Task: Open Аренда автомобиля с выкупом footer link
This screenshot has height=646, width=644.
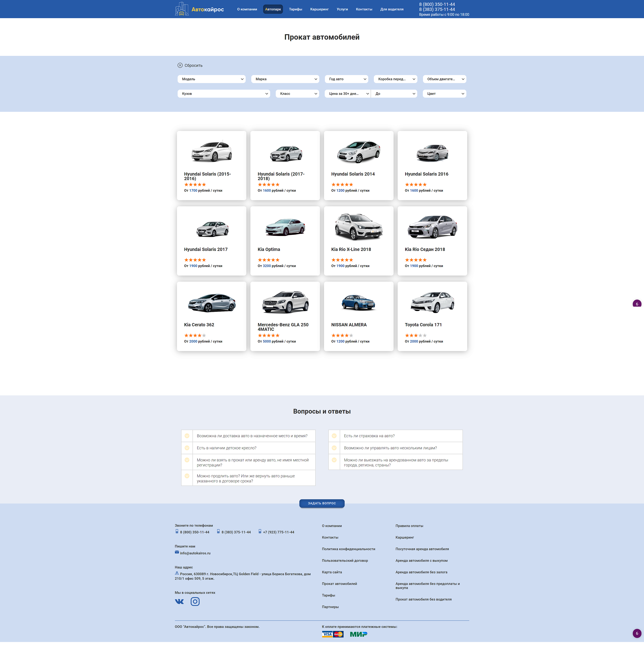Action: (x=421, y=564)
